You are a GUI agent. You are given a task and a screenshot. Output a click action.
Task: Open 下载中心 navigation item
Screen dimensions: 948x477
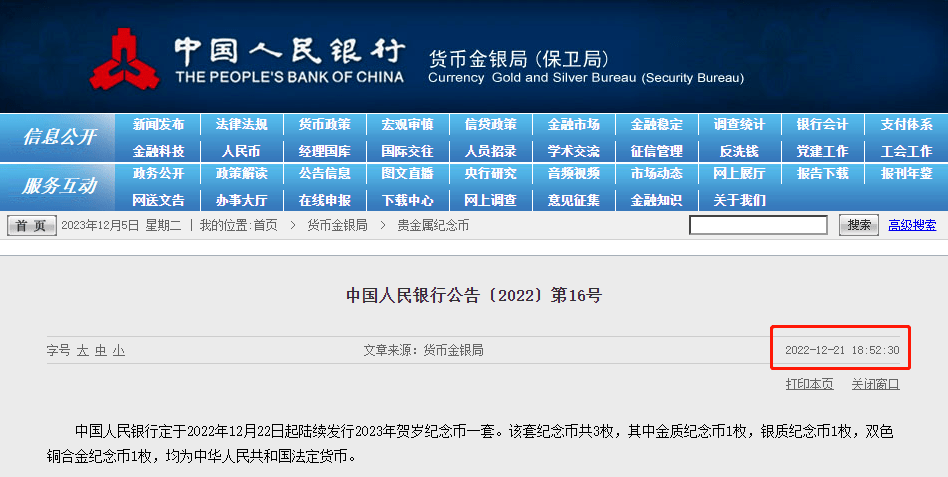(407, 200)
